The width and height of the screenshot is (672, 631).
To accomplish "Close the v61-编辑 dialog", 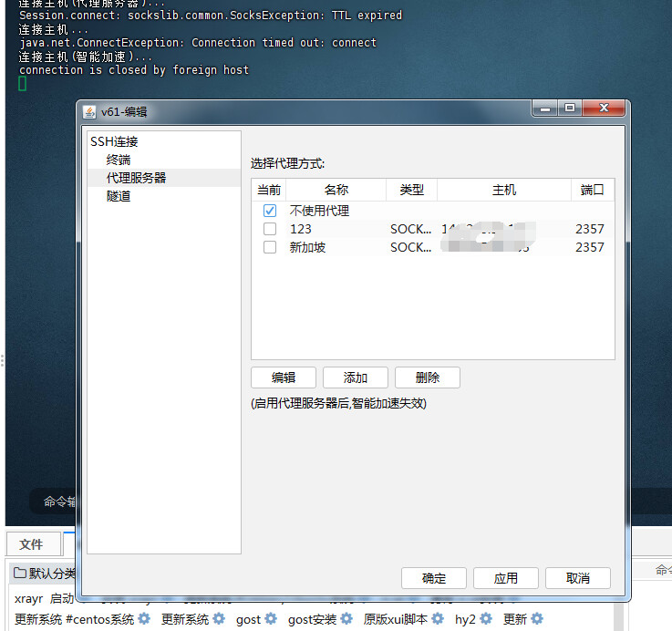I will pyautogui.click(x=604, y=108).
